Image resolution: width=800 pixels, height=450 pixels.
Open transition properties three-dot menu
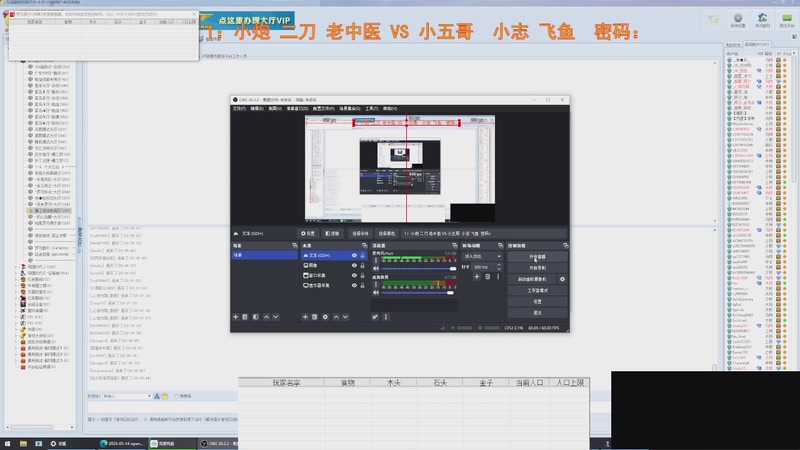498,277
